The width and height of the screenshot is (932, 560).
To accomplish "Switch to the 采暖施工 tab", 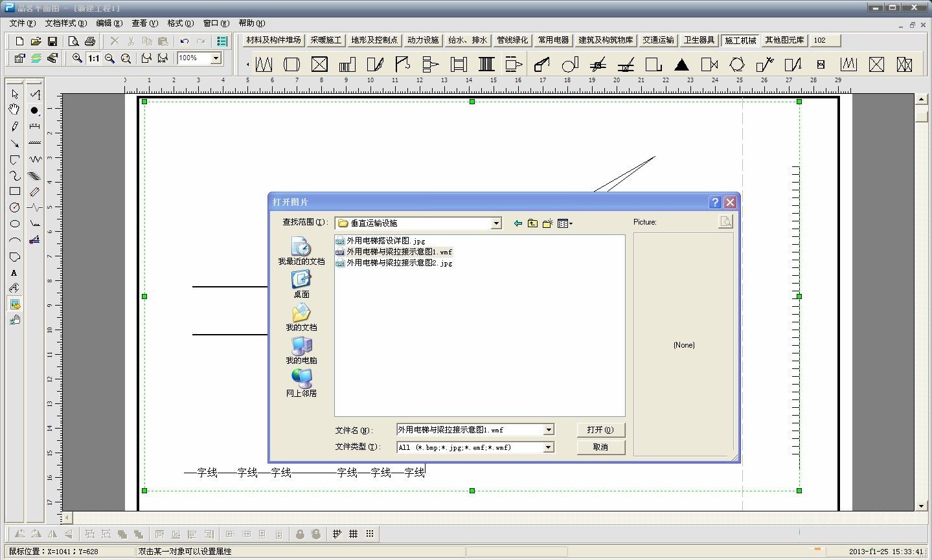I will pyautogui.click(x=326, y=40).
